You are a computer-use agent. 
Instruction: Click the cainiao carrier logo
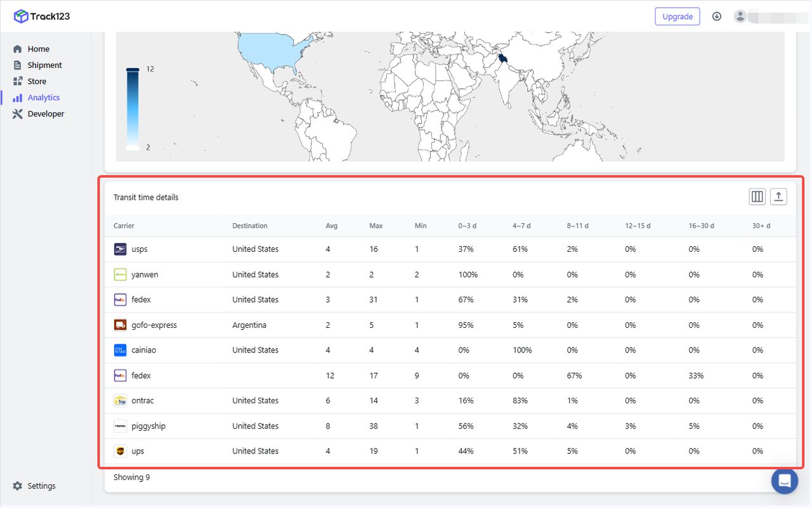click(x=120, y=350)
